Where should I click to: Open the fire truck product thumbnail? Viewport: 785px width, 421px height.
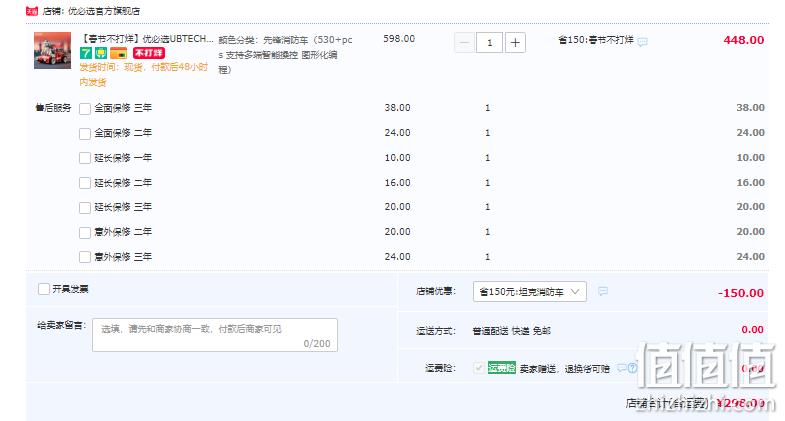point(53,50)
